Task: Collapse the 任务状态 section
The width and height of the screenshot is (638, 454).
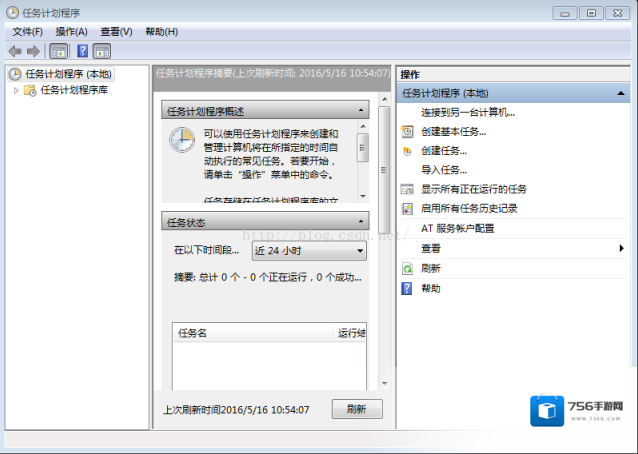Action: [x=361, y=221]
